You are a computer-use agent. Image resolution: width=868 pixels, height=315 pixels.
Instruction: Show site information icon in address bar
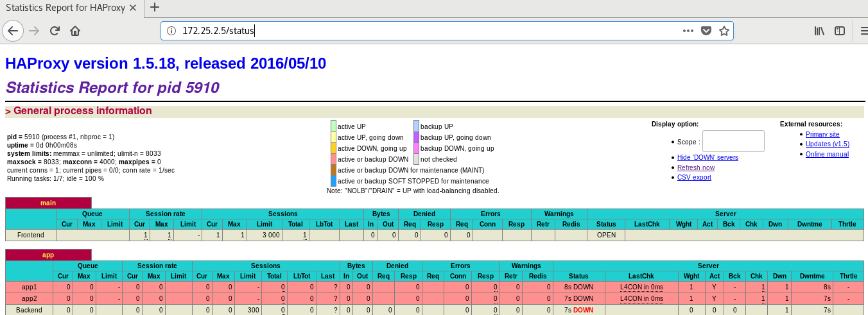(x=171, y=31)
